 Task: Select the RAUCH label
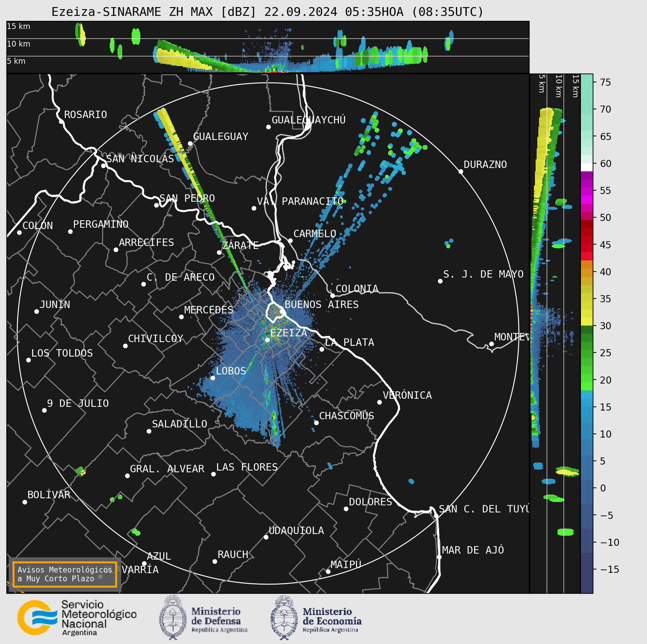233,555
